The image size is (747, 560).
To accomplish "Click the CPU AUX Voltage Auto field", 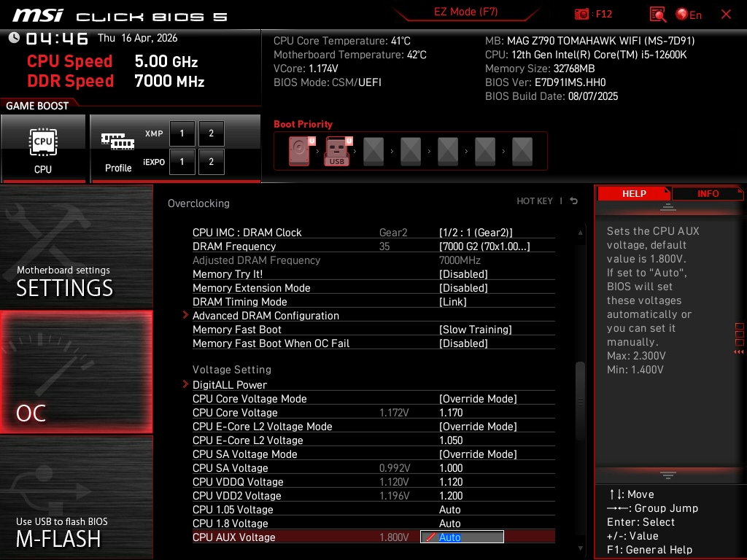I will (x=462, y=537).
